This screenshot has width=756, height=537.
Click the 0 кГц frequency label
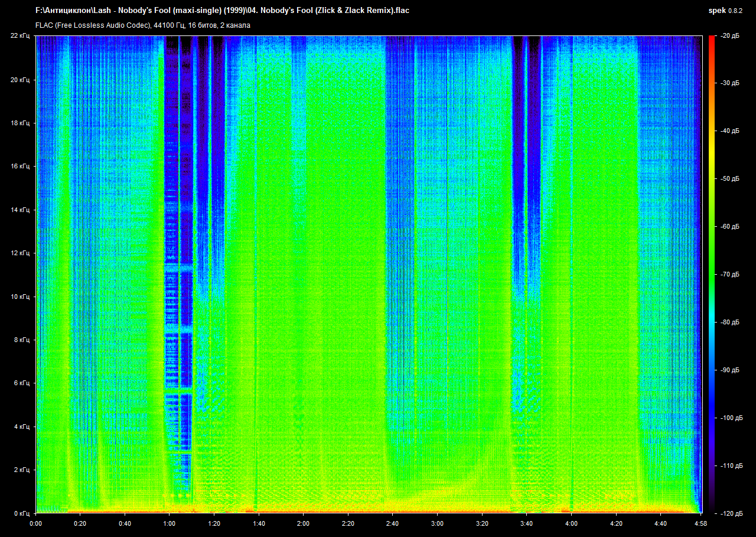[x=21, y=513]
